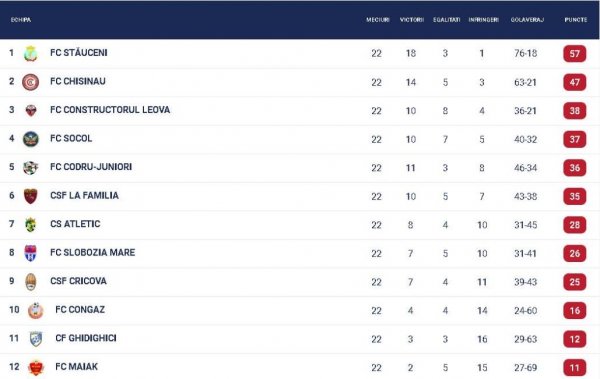This screenshot has height=379, width=600.
Task: Select the CF Ghidighici shield icon
Action: tap(36, 339)
